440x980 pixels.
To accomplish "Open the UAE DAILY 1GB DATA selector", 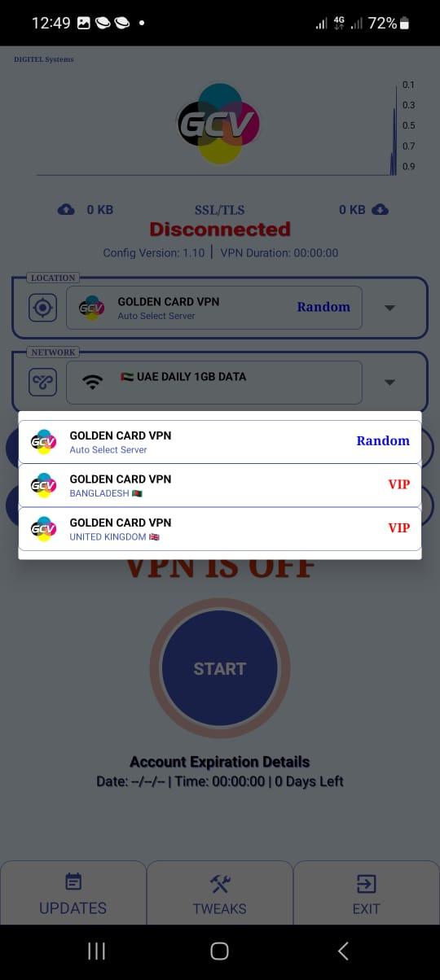I will [214, 383].
